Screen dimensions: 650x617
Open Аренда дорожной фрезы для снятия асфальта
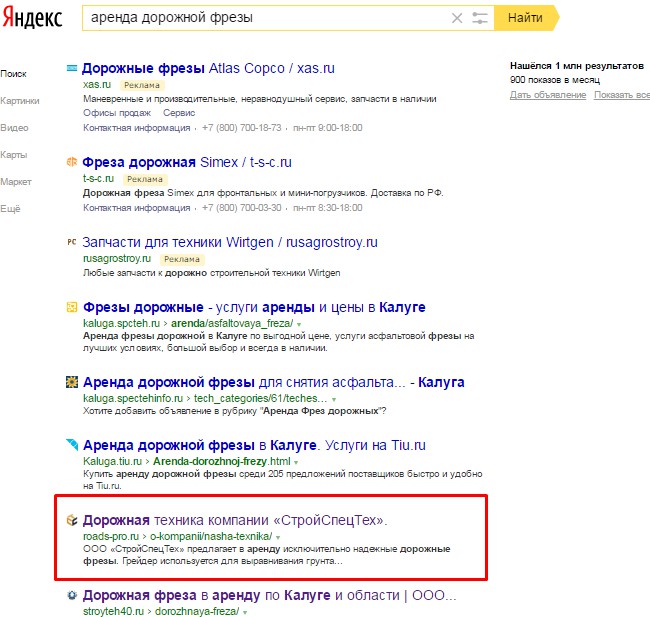(274, 382)
